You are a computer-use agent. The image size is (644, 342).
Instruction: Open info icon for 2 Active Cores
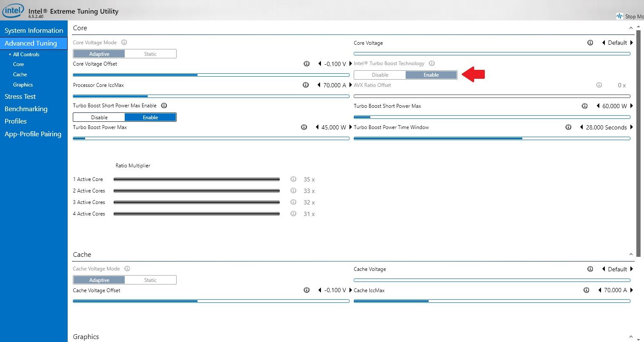pyautogui.click(x=293, y=191)
